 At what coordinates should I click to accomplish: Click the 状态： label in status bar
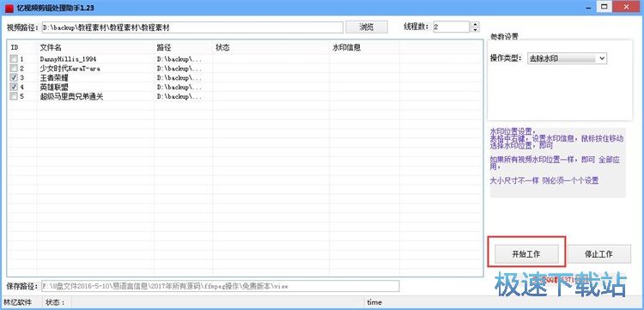click(56, 302)
